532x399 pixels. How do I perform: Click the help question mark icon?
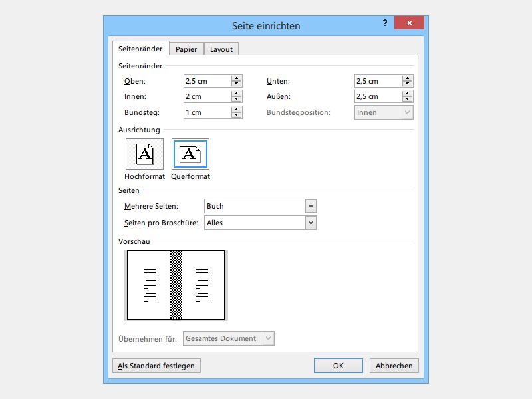(x=384, y=22)
